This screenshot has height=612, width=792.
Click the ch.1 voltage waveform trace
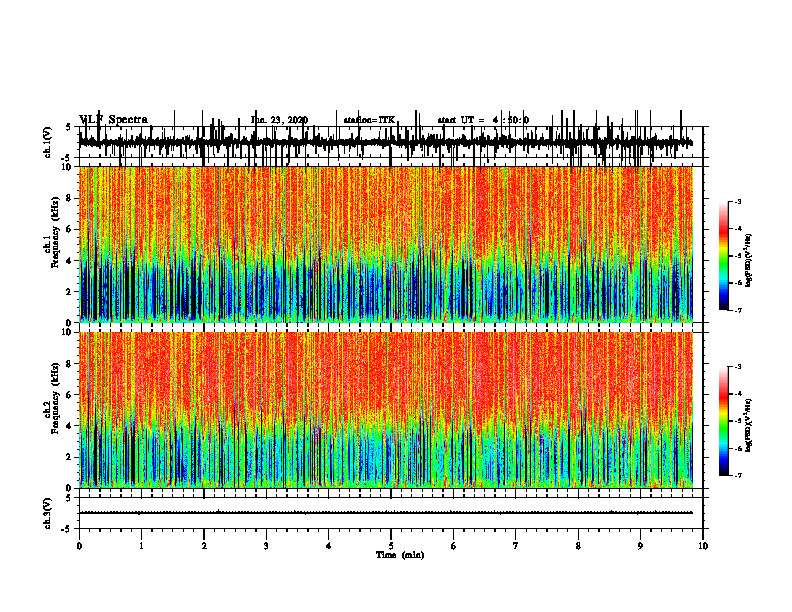pos(386,141)
